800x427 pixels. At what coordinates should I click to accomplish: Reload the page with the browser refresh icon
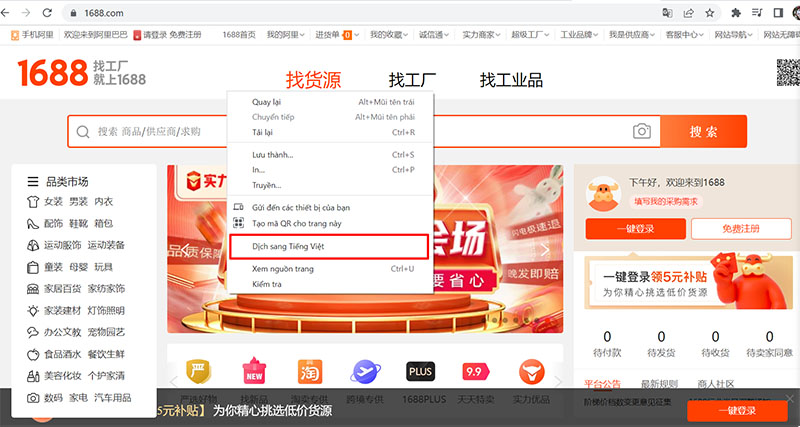[x=46, y=13]
